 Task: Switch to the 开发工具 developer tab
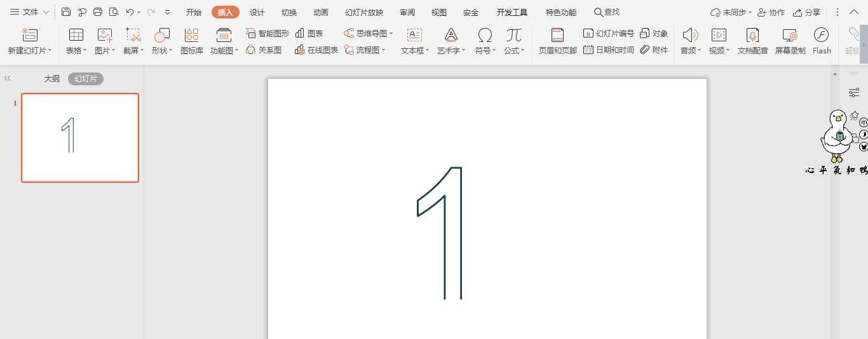click(512, 12)
